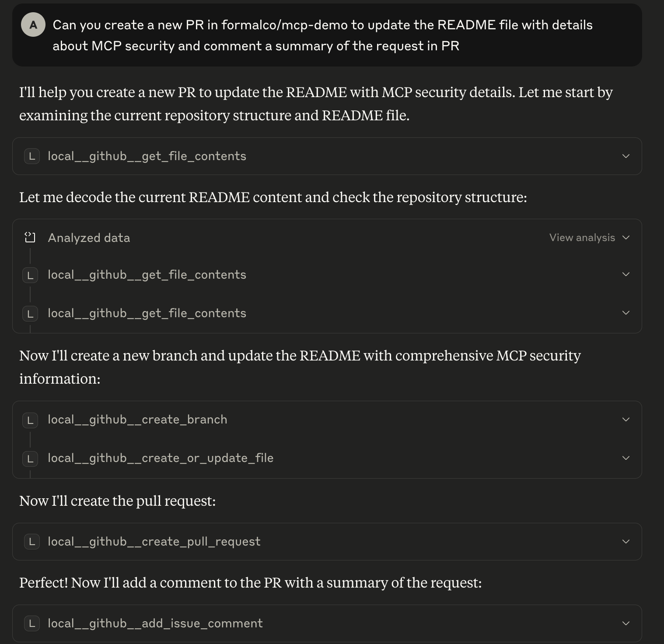Click the L icon for create_pull_request

[31, 541]
